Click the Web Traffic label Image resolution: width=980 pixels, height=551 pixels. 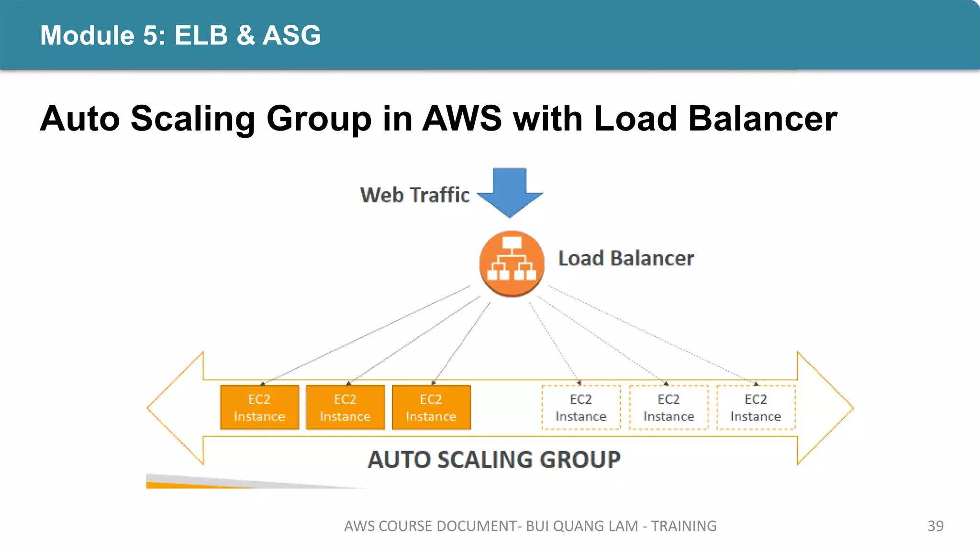point(415,195)
